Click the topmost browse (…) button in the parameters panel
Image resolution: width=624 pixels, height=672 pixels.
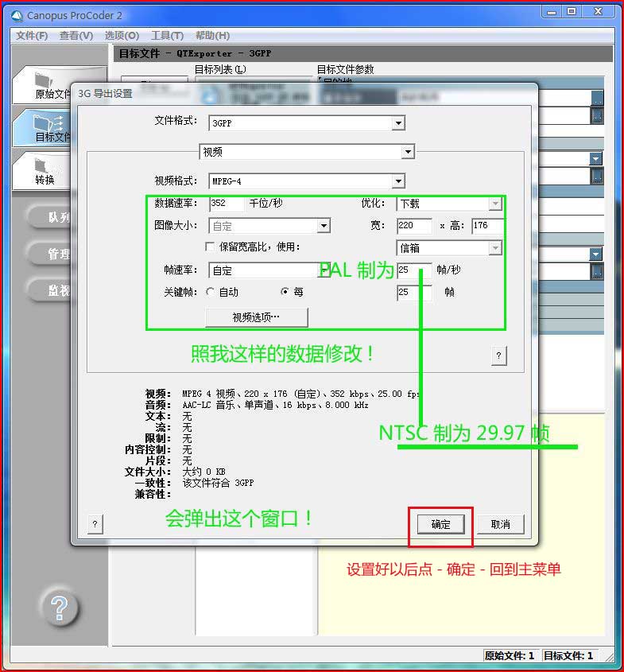pos(597,98)
